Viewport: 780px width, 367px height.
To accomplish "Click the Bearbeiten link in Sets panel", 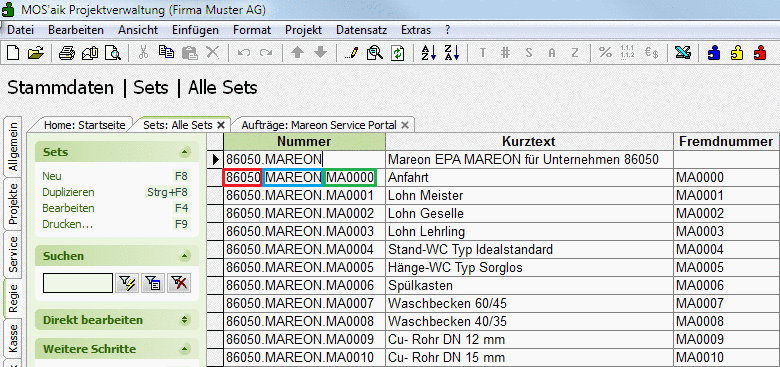I will [x=68, y=208].
